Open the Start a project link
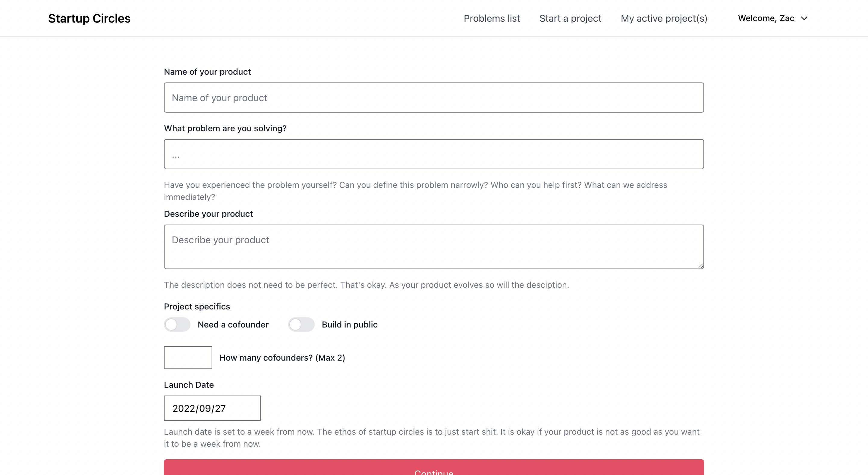 click(570, 19)
